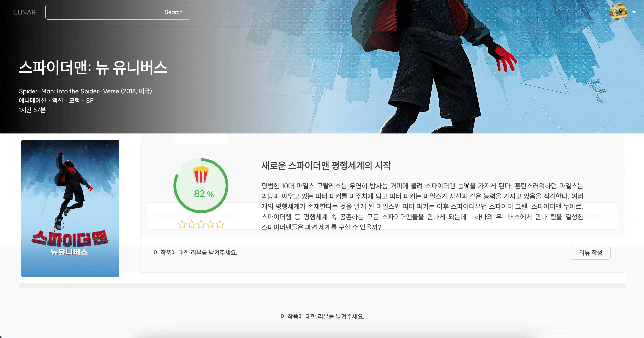Click the user profile avatar
This screenshot has width=644, height=338.
[x=618, y=12]
